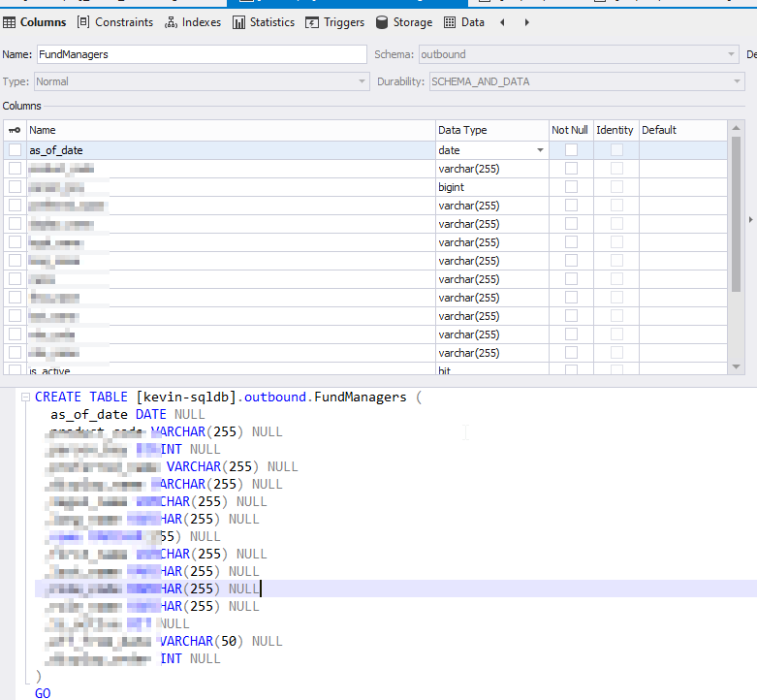Select the as_of_date column name cell
Screen dimensions: 757x700
click(x=232, y=150)
